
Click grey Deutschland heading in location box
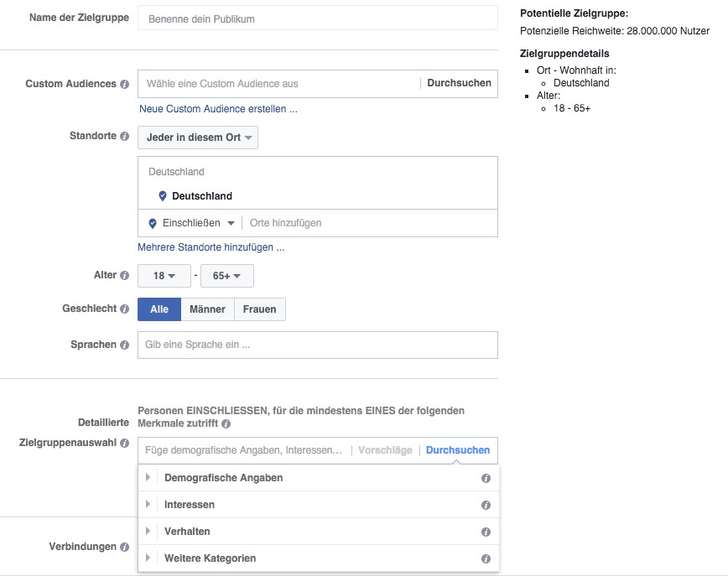click(176, 172)
